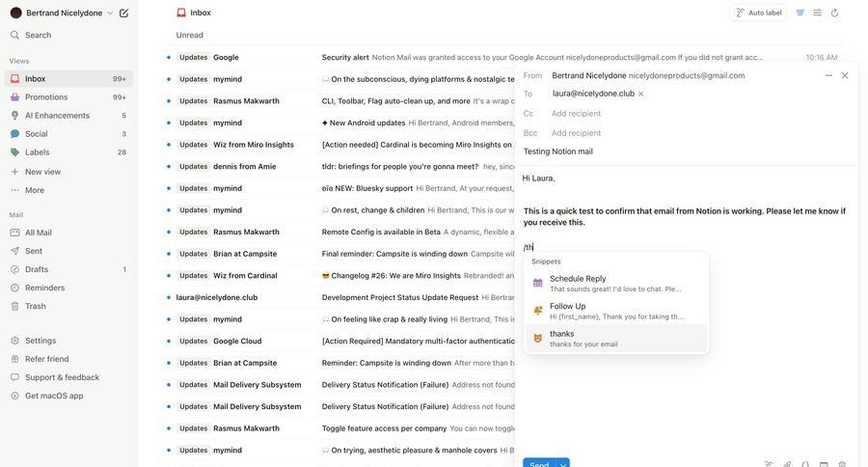Click the Cc Add recipient field
Viewport: 868px width, 467px height.
(576, 114)
